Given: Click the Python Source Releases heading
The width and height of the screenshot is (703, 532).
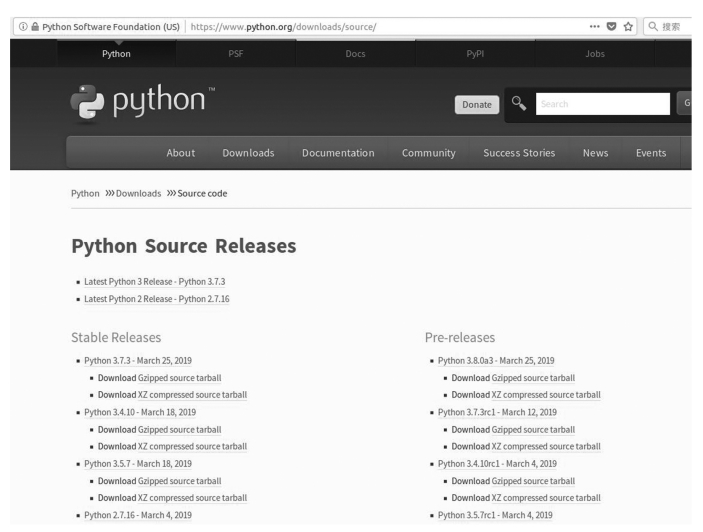Looking at the screenshot, I should [184, 246].
